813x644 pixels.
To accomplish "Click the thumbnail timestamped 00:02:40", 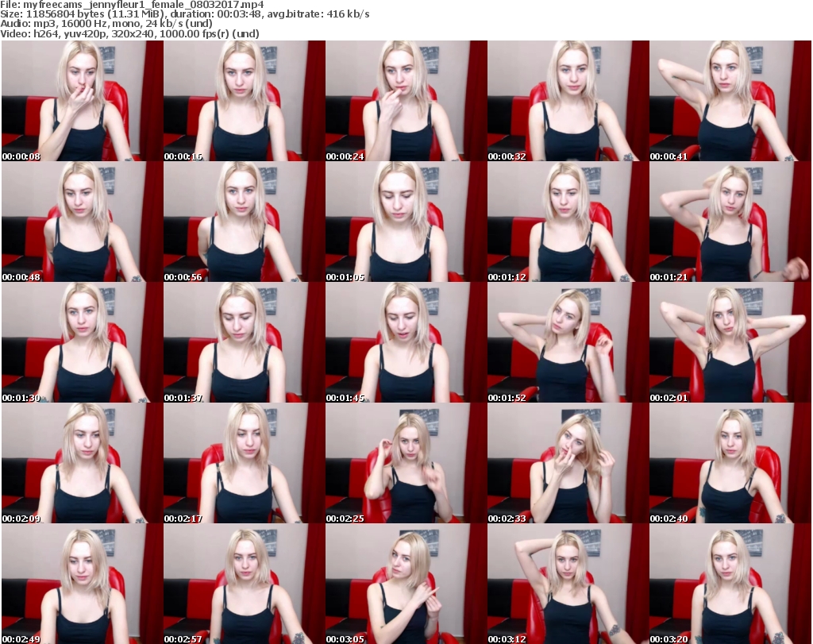I will pyautogui.click(x=730, y=464).
